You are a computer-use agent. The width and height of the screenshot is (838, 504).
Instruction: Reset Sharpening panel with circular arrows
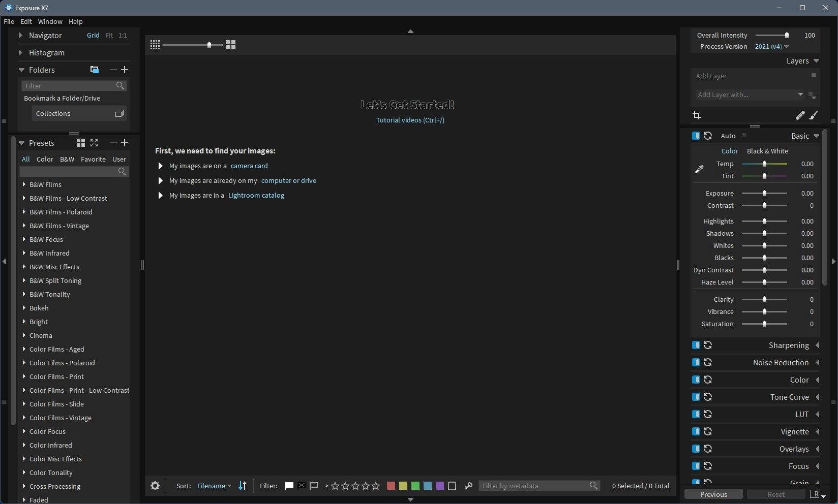[x=708, y=345]
